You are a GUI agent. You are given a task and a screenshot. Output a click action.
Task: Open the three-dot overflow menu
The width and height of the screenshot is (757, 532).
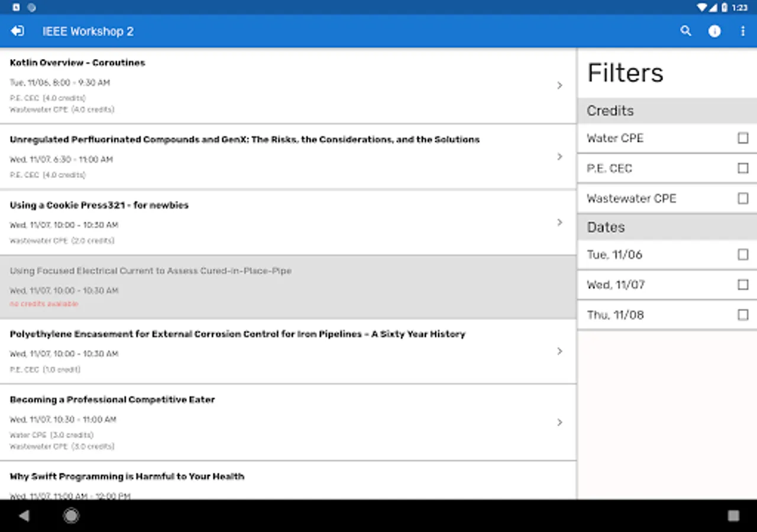coord(743,31)
